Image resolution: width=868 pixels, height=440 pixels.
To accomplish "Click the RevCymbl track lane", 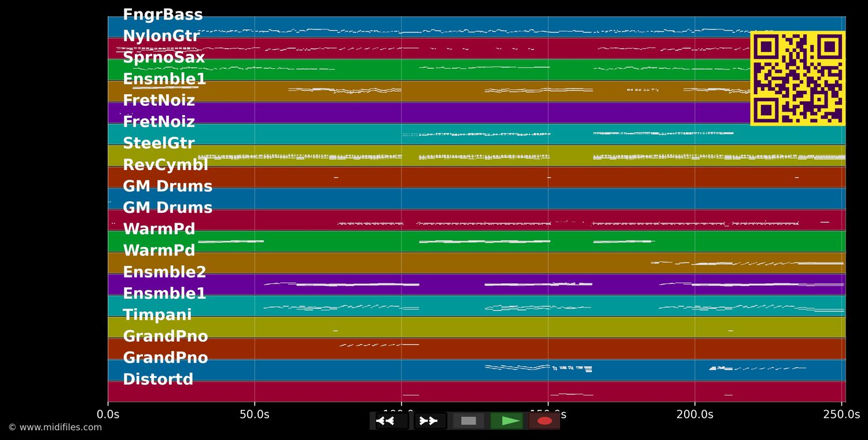I will click(165, 164).
